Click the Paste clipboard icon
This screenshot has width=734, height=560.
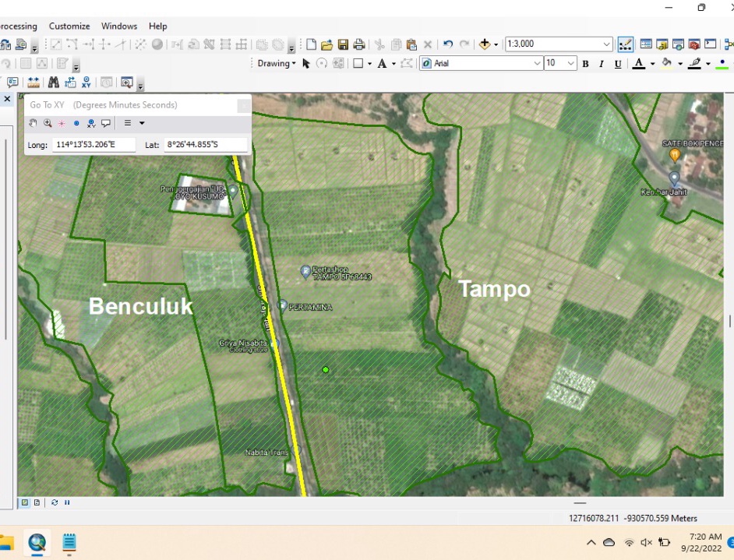coord(411,44)
